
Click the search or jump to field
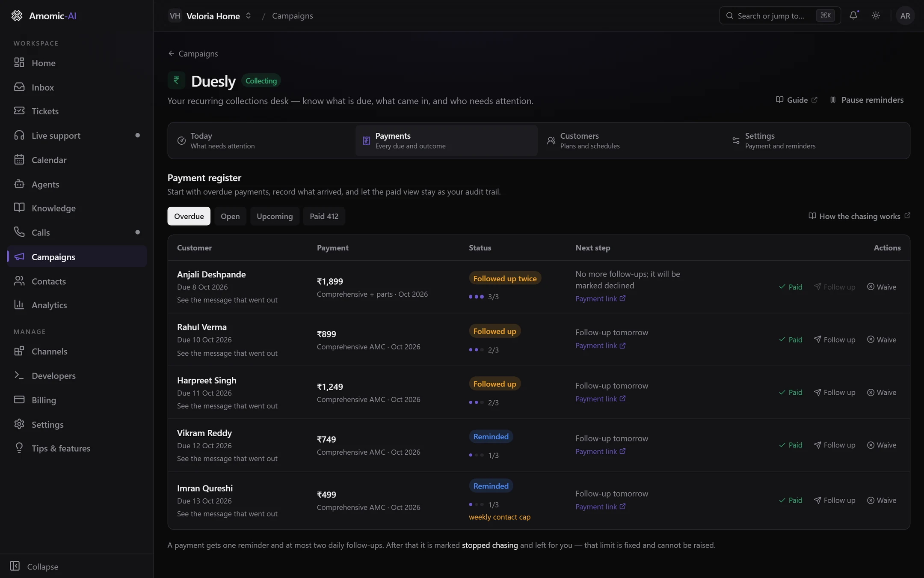[x=780, y=15]
